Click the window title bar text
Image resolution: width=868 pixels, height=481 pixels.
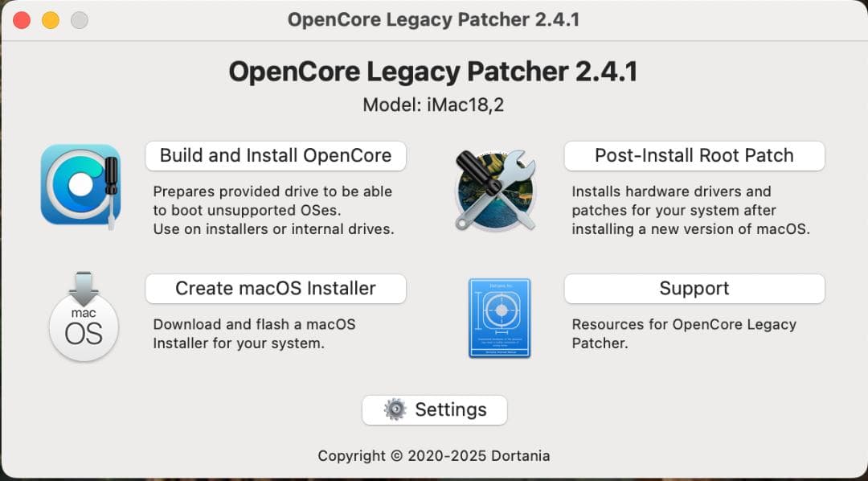pyautogui.click(x=433, y=19)
